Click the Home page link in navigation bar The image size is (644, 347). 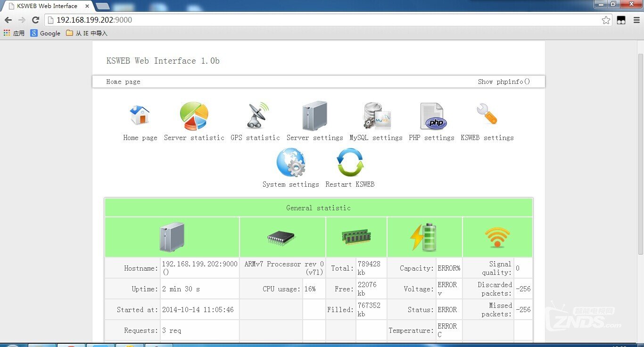[123, 82]
